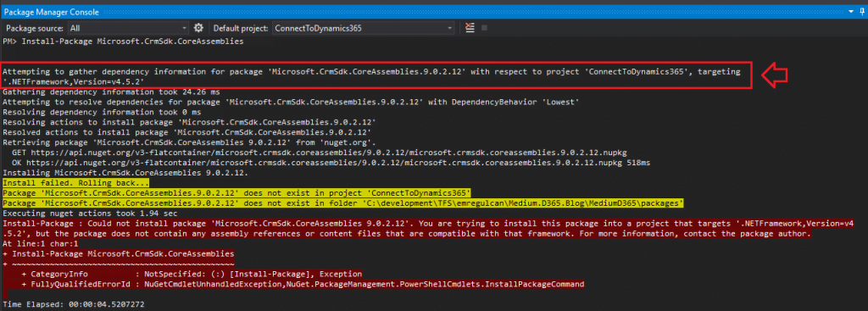The image size is (868, 311).
Task: Click the '+ FullyQualifiedErrorId' error detail line
Action: (x=303, y=284)
